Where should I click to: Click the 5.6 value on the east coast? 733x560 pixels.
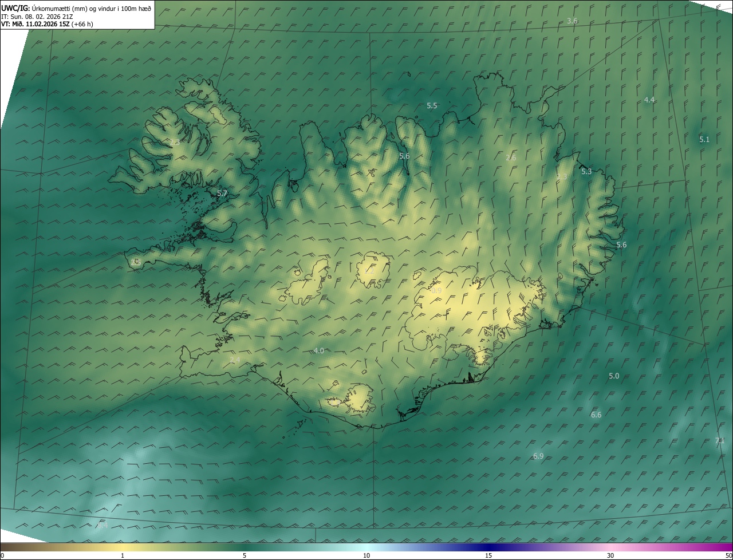pos(621,245)
